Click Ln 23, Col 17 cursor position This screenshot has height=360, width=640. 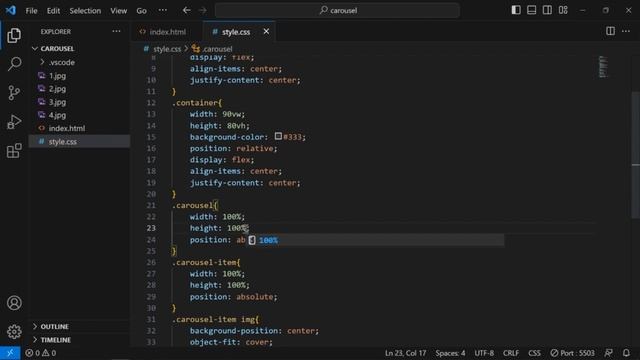405,353
